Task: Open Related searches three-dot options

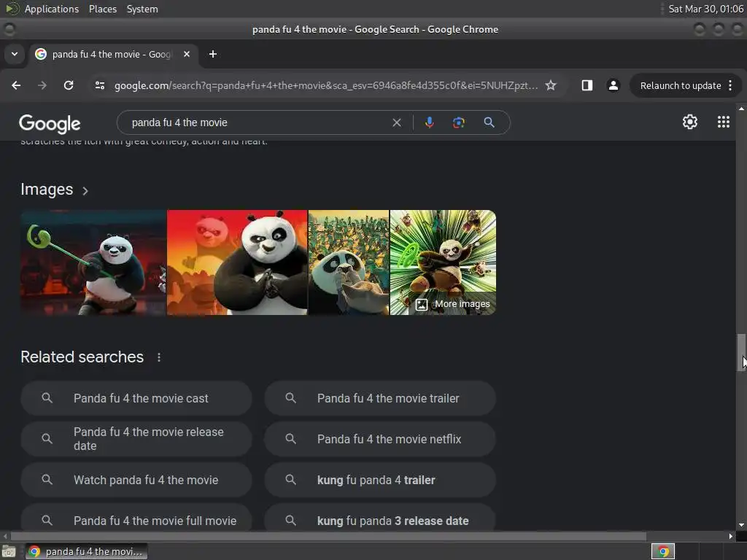Action: click(x=159, y=357)
